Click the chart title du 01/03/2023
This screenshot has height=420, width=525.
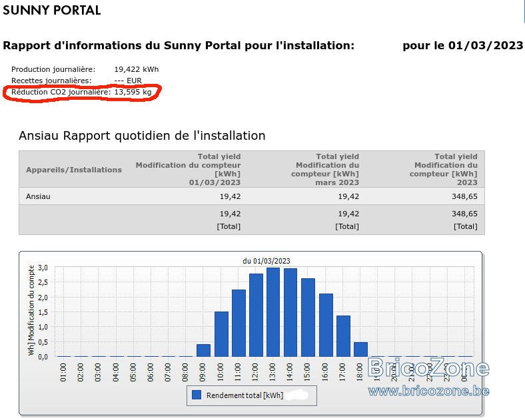coord(266,261)
